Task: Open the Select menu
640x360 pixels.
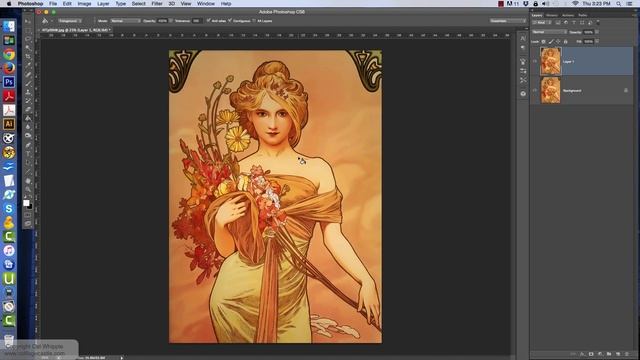Action: (138, 4)
